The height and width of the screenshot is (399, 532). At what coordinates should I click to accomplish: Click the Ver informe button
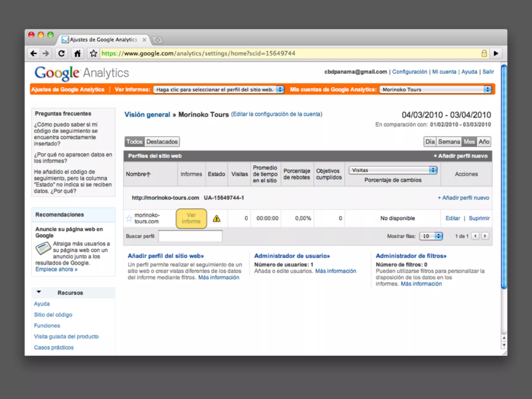191,218
